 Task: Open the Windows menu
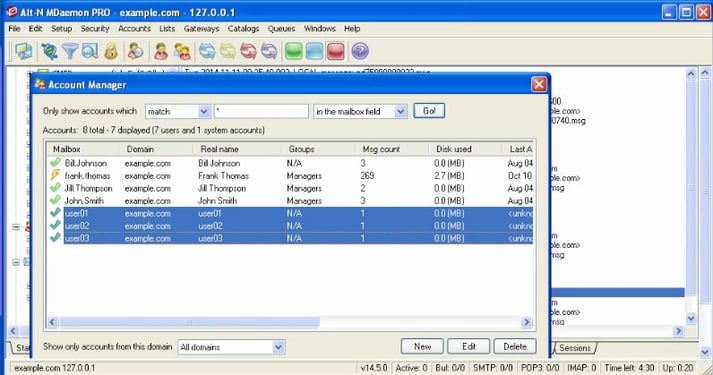[320, 29]
